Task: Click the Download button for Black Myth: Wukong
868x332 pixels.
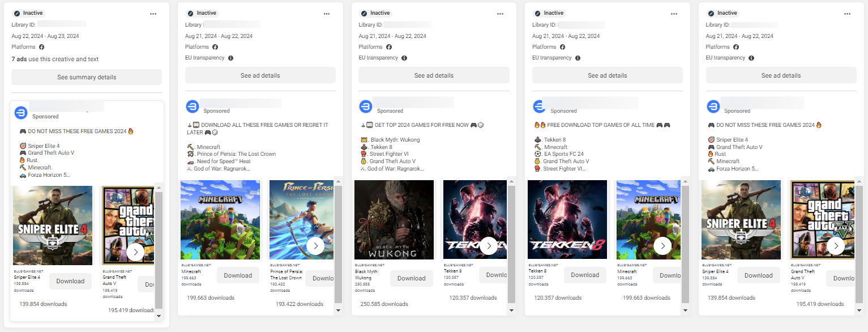Action: 412,278
